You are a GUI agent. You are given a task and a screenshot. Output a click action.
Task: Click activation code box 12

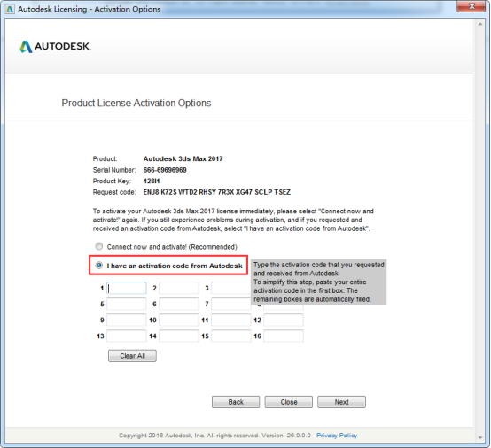click(x=284, y=320)
